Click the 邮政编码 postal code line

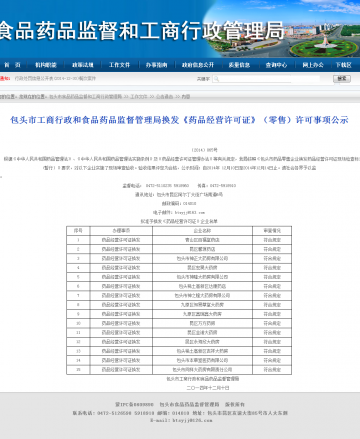(179, 203)
